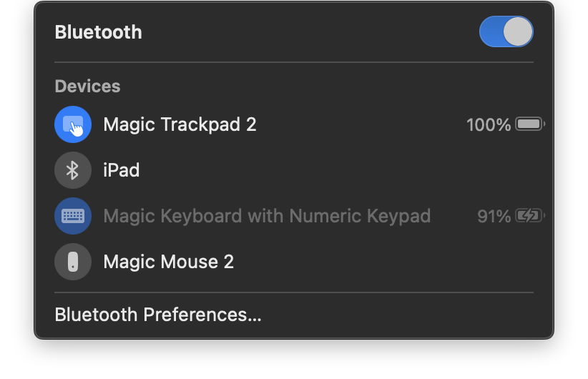The image size is (588, 379).
Task: Connect to the iPad entry
Action: [x=121, y=170]
